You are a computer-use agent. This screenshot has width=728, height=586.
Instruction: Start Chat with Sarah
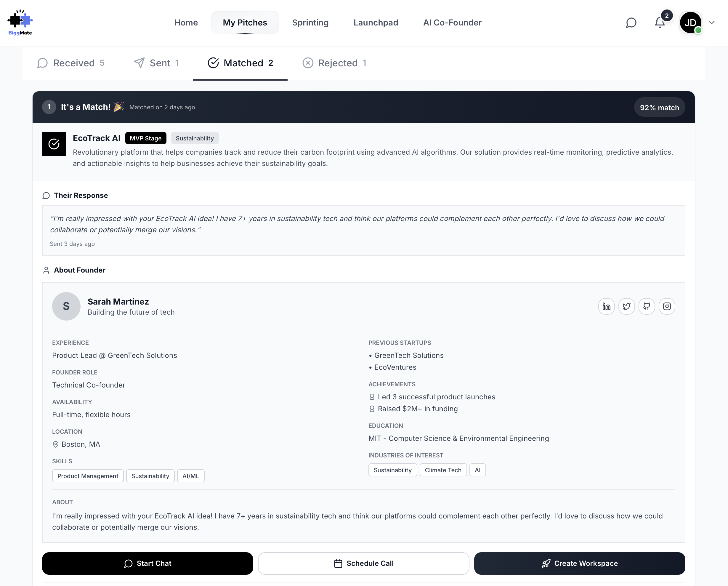[147, 563]
